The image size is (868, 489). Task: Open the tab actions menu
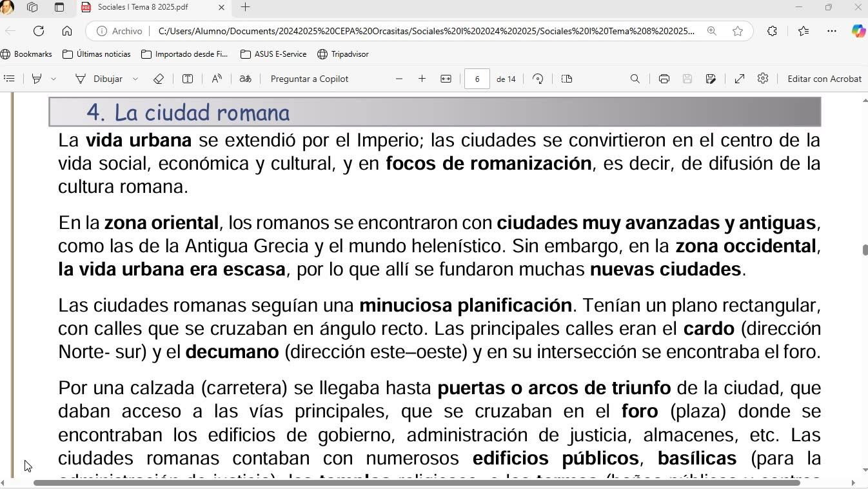tap(59, 7)
